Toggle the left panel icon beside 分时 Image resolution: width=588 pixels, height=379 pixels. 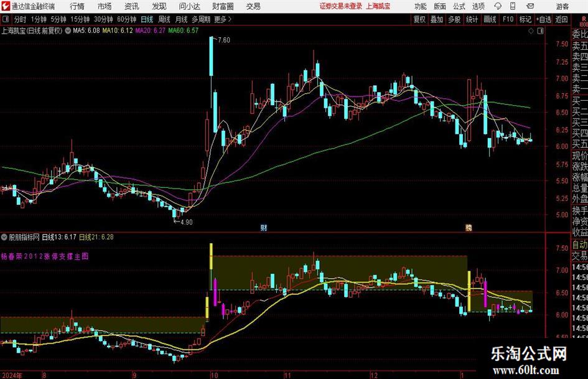[5, 19]
